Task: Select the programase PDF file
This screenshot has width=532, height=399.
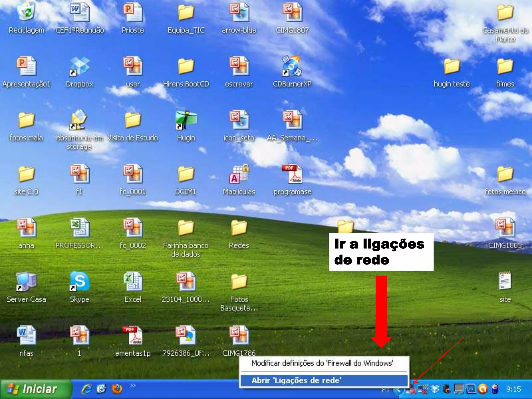Action: coord(292,174)
